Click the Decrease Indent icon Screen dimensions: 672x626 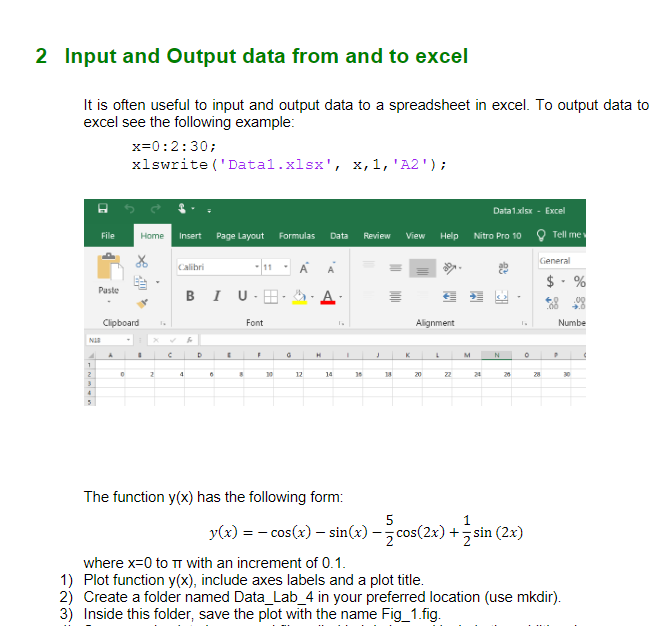click(x=449, y=297)
